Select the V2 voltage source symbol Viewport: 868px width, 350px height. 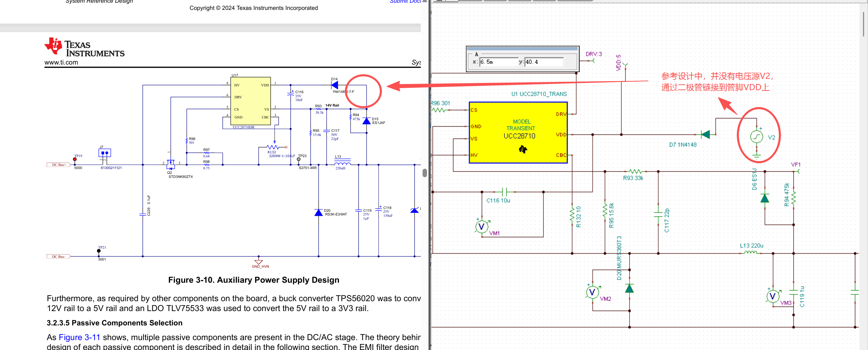tap(757, 137)
